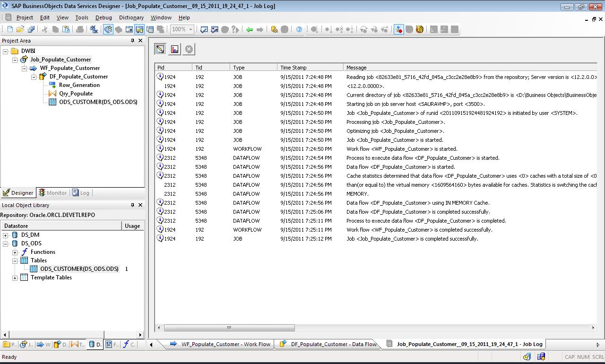Open the Jobs library tab
Screen dimensions: 605x364
[26, 345]
